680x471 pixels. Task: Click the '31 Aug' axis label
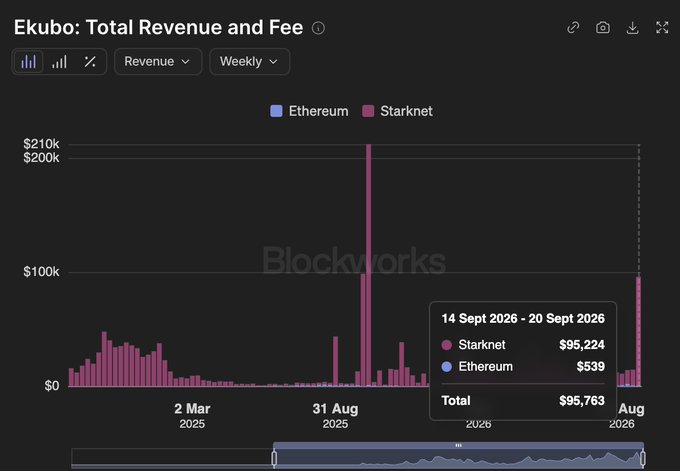(335, 409)
